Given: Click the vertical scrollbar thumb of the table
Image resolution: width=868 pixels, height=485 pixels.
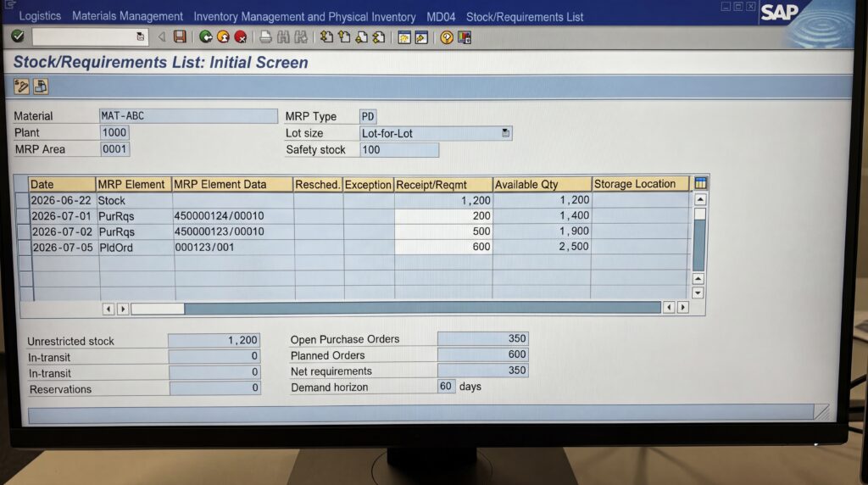Looking at the screenshot, I should click(x=699, y=214).
